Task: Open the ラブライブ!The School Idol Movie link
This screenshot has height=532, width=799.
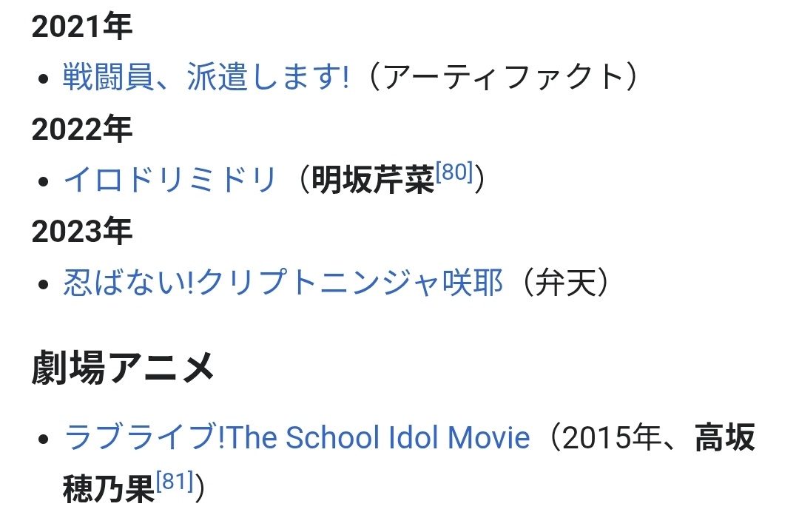Action: (297, 438)
